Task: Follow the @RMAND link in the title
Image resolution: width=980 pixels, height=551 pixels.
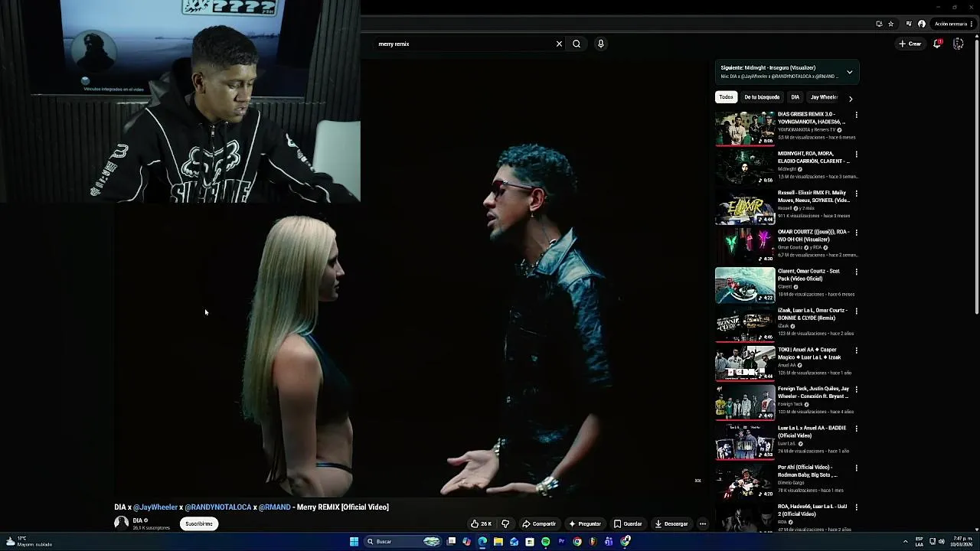Action: click(275, 507)
